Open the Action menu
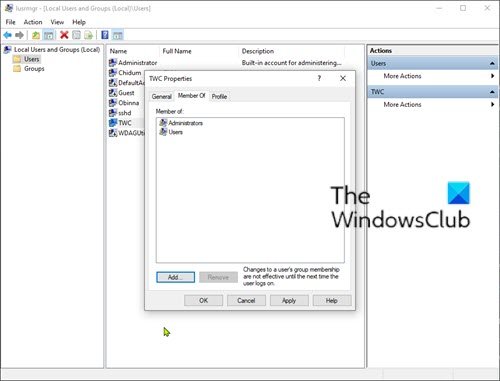Screen dimensions: 500x381 [x=33, y=22]
